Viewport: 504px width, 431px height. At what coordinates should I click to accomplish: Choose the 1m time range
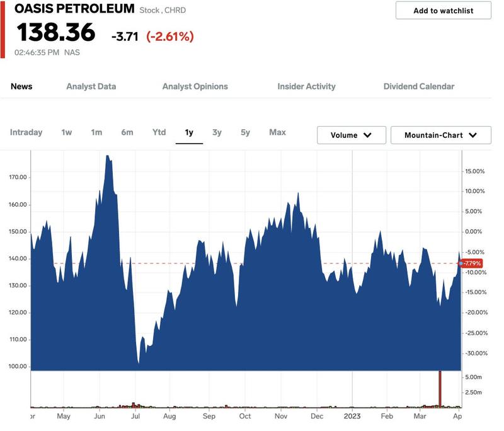click(96, 132)
